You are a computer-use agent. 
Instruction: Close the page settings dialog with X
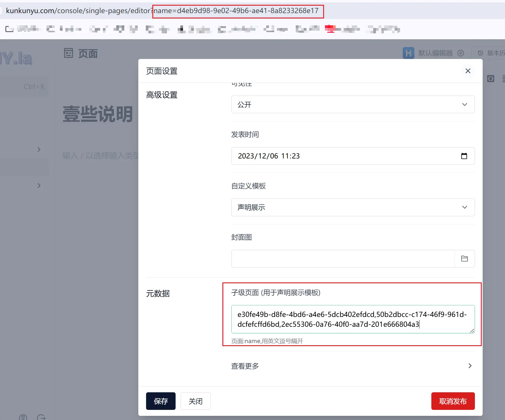468,71
